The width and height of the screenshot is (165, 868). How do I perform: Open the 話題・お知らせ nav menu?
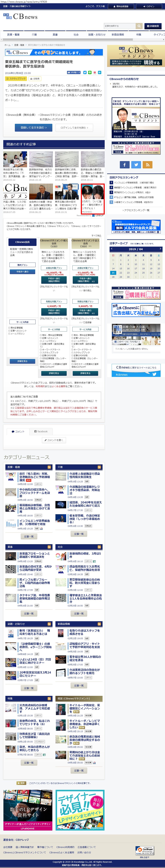tap(97, 34)
